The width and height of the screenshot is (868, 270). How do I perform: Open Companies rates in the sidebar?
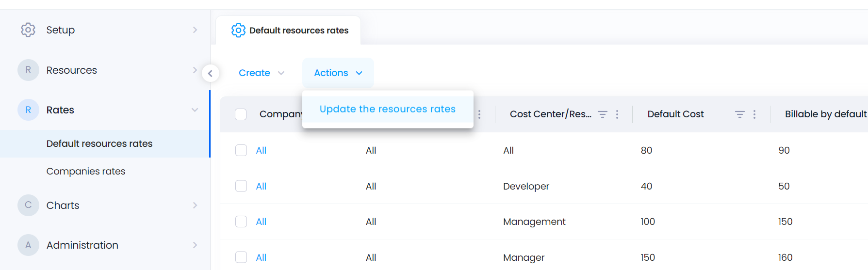(86, 171)
